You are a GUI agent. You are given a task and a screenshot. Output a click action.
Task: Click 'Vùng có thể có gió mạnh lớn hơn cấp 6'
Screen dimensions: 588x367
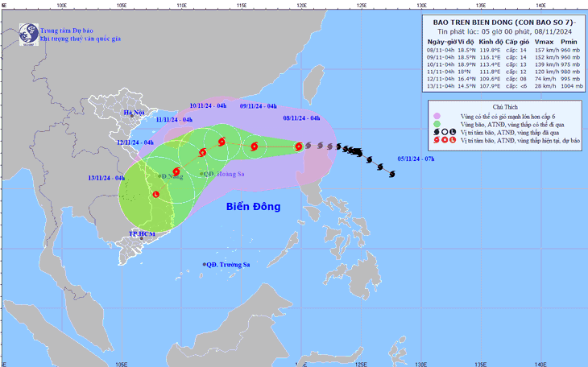coord(507,117)
